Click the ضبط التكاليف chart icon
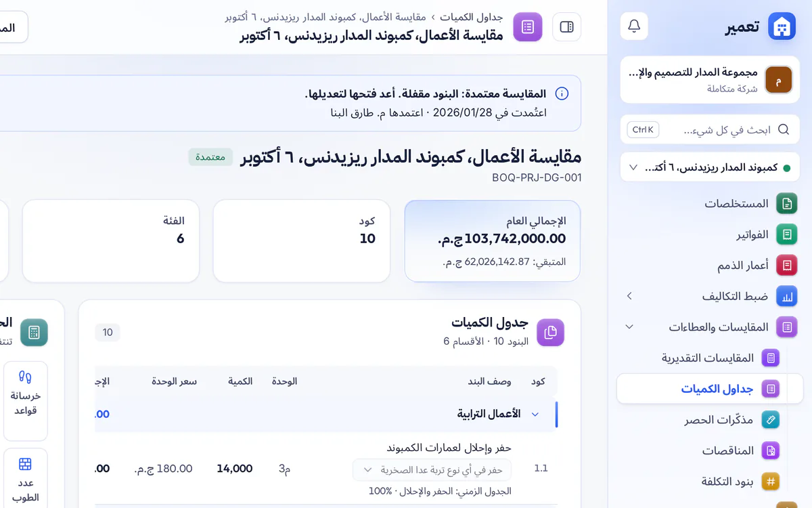Screen dimensions: 812x508 click(x=787, y=296)
